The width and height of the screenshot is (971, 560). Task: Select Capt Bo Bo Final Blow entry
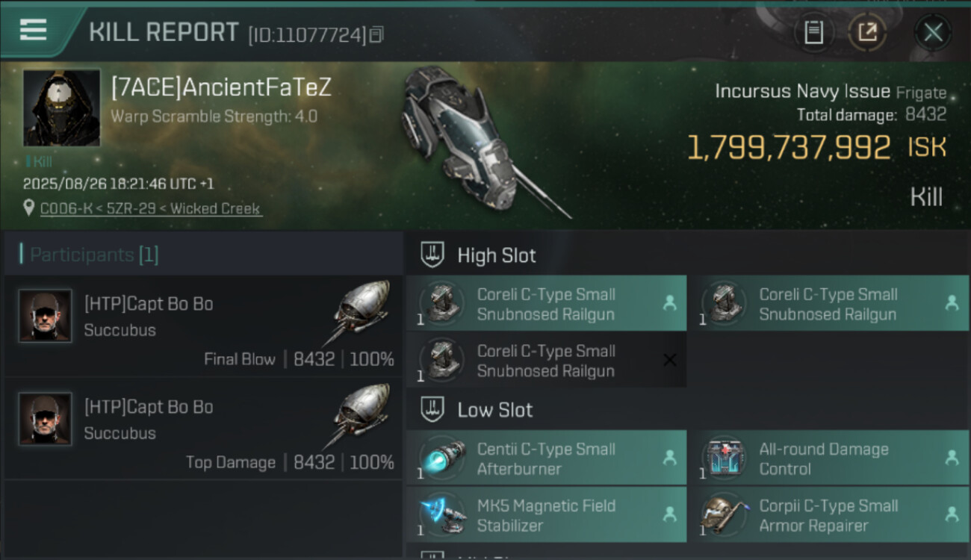(x=202, y=326)
